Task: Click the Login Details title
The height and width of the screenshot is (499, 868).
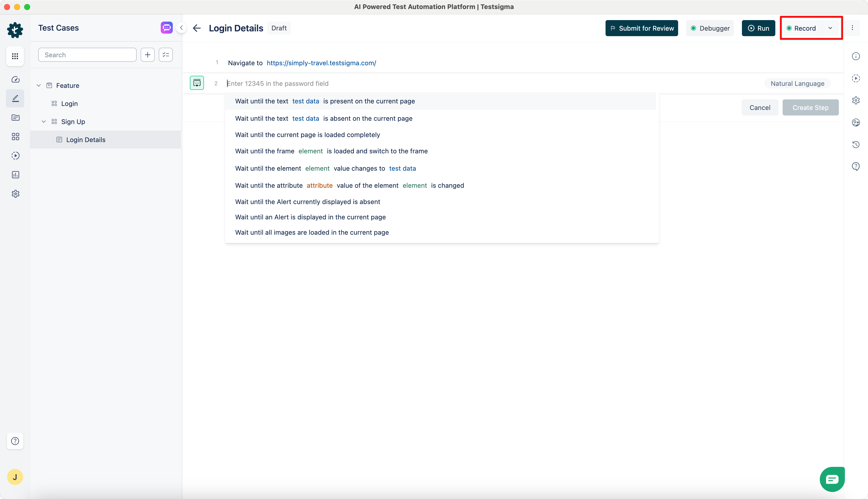Action: point(236,28)
